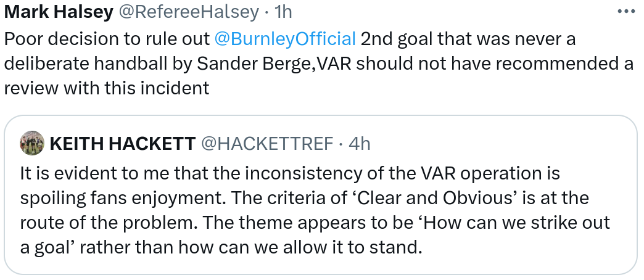Viewport: 644px width, 280px height.
Task: Open the quoted tweet's 4h timestamp
Action: pyautogui.click(x=360, y=143)
